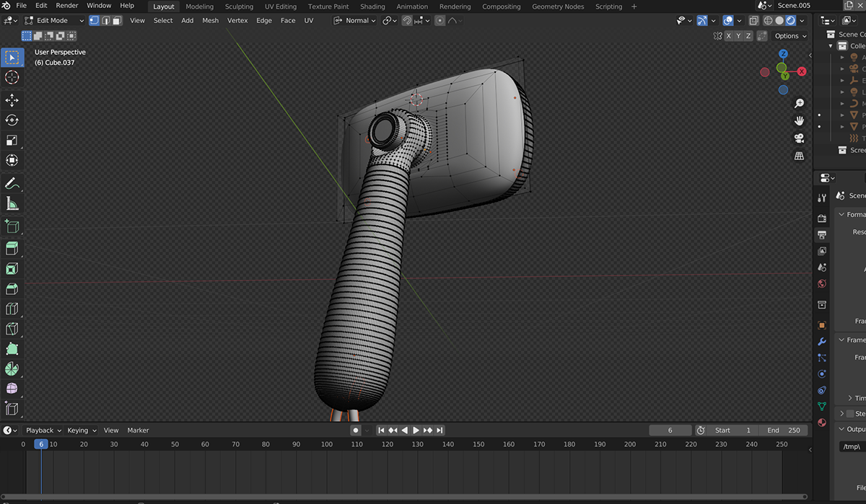Enable proportional editing toggle
Viewport: 866px width, 504px height.
pos(439,20)
